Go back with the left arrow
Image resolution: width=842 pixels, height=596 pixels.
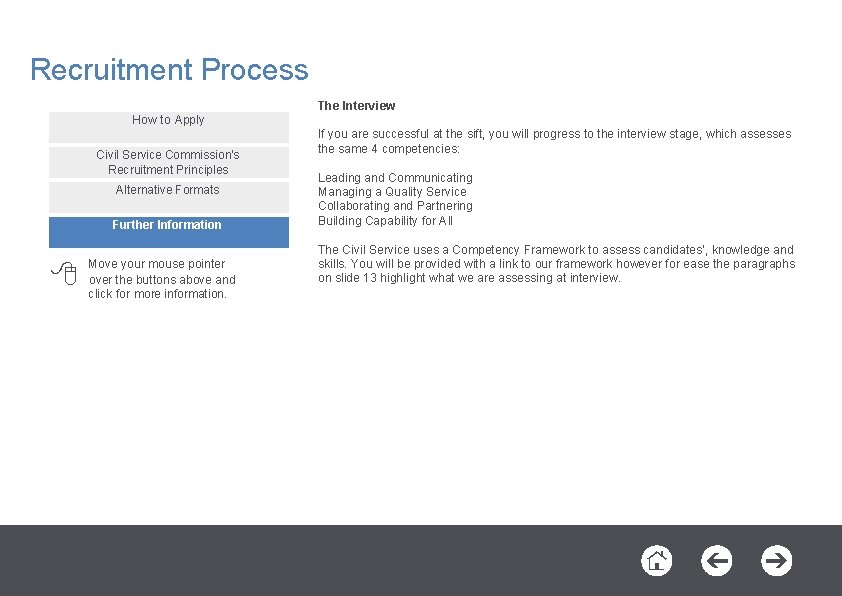716,561
